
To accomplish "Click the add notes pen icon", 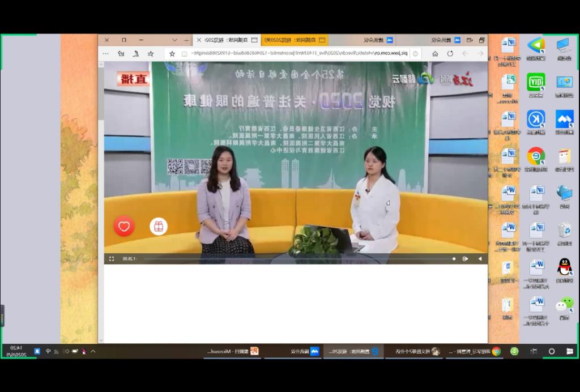I will (135, 53).
